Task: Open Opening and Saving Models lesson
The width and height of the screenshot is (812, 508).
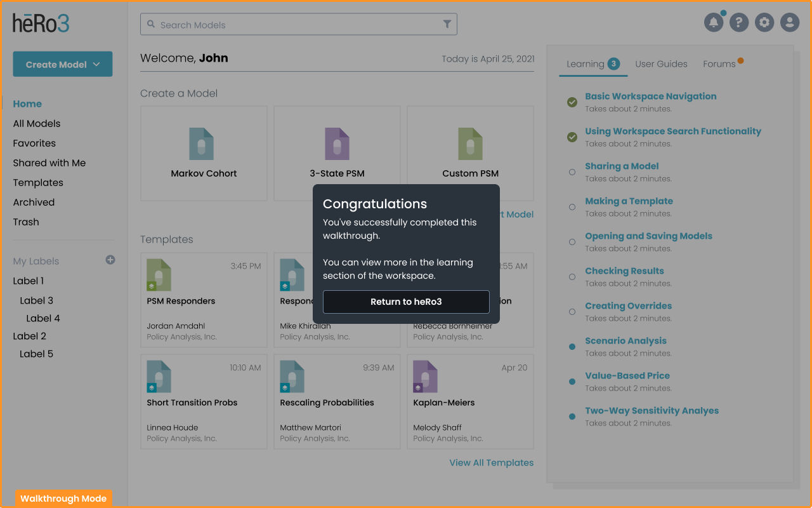Action: click(x=648, y=236)
